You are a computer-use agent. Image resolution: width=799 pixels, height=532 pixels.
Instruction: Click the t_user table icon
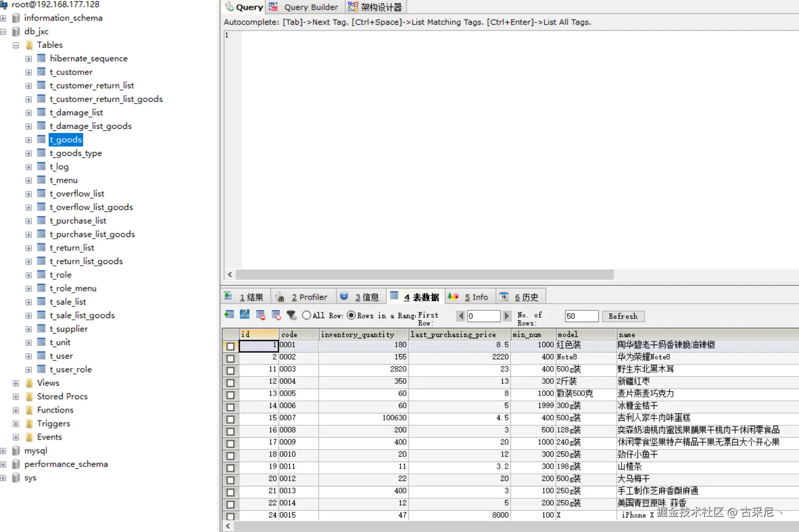click(x=41, y=355)
